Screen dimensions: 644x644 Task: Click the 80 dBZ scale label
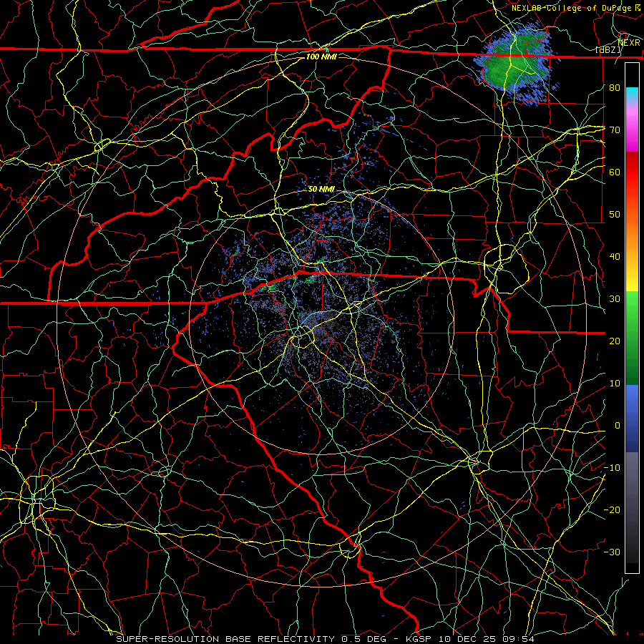(x=615, y=87)
